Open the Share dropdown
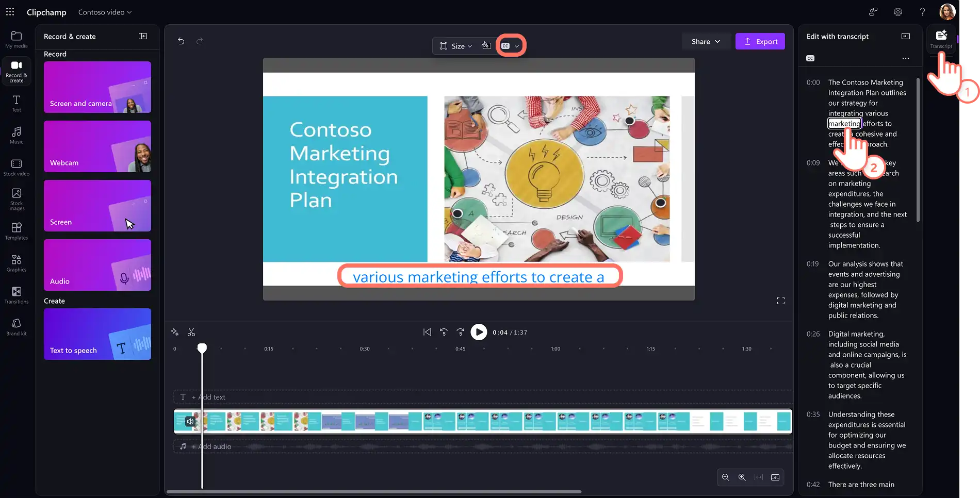 point(706,41)
